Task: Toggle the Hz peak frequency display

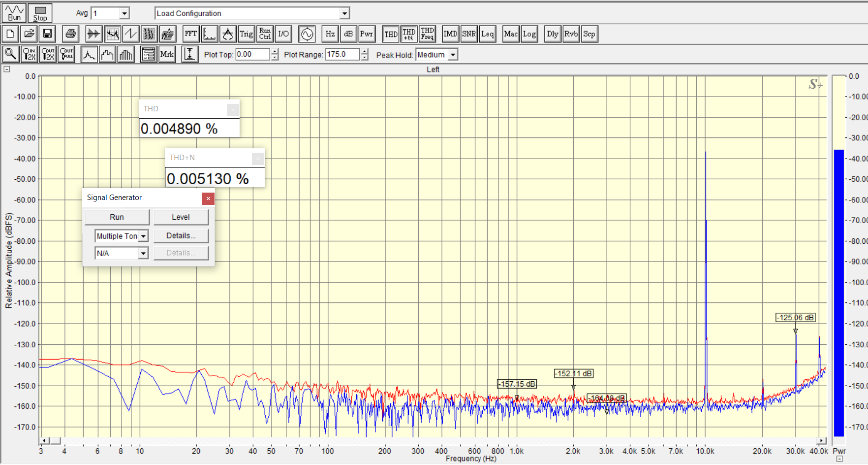Action: [x=330, y=34]
